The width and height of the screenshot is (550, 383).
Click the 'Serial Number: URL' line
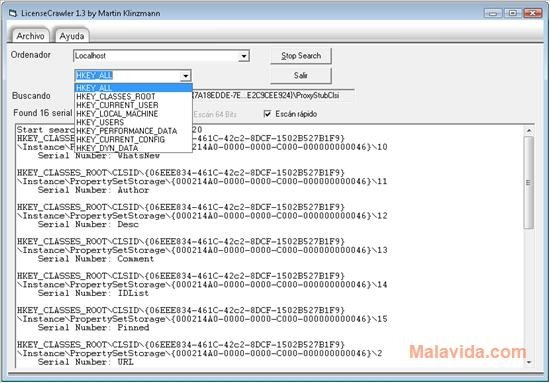click(86, 362)
